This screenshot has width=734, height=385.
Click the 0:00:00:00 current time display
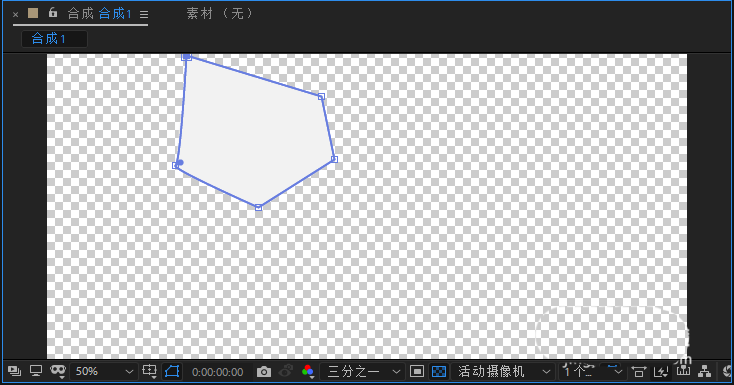[218, 372]
